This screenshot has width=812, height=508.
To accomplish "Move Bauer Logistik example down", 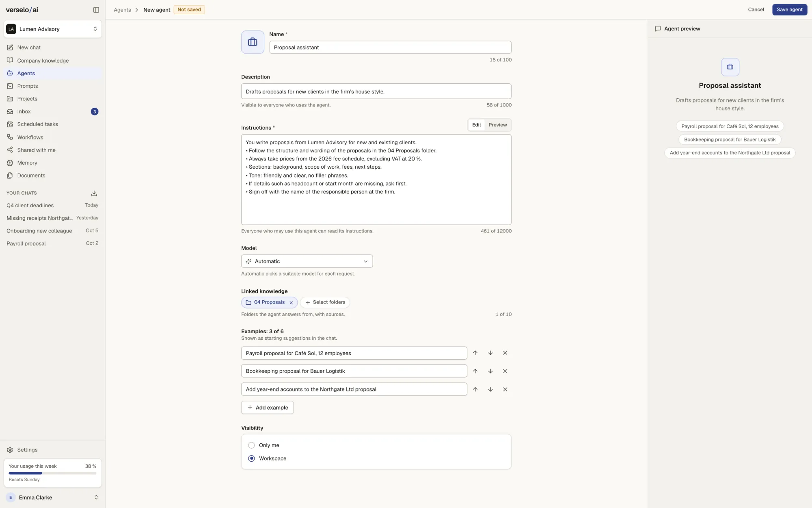I will click(490, 371).
